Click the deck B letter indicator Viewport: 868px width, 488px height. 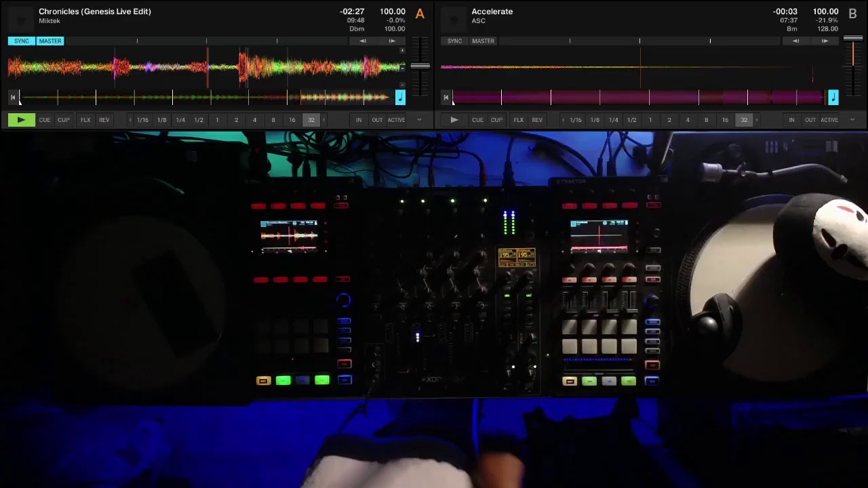click(x=853, y=13)
